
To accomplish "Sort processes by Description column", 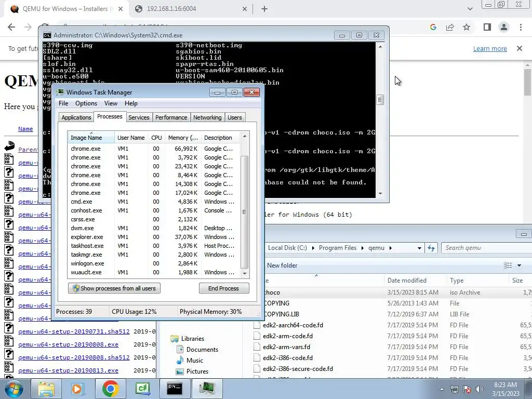I will click(x=220, y=138).
